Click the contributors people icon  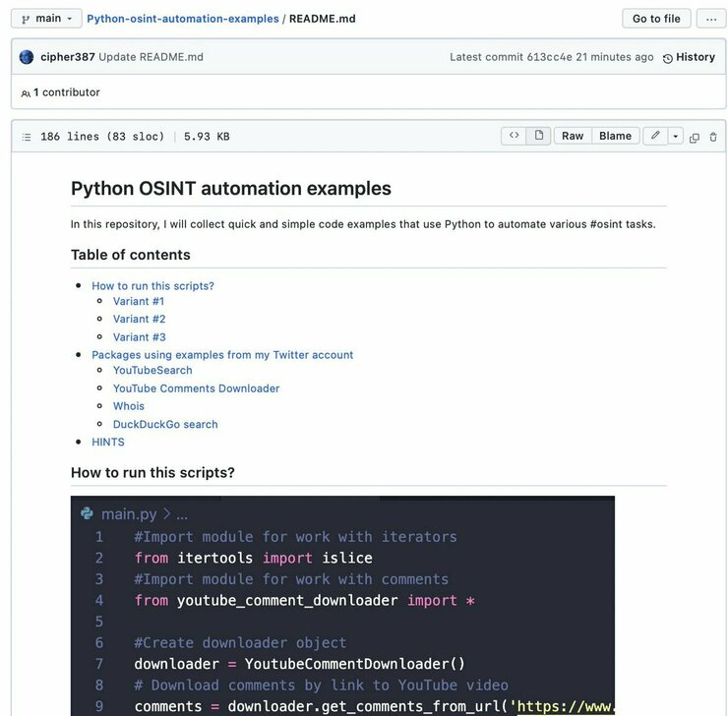26,93
